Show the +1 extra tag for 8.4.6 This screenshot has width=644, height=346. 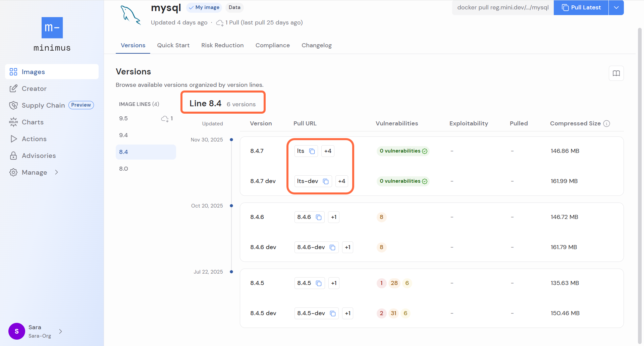pos(334,217)
